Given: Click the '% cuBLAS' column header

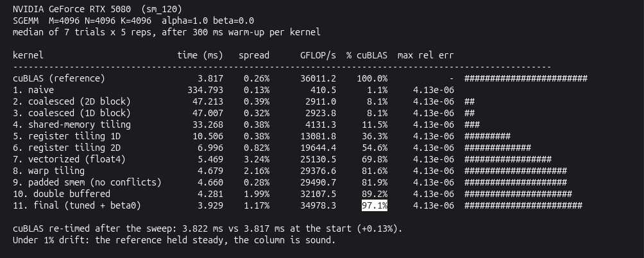Looking at the screenshot, I should (367, 55).
